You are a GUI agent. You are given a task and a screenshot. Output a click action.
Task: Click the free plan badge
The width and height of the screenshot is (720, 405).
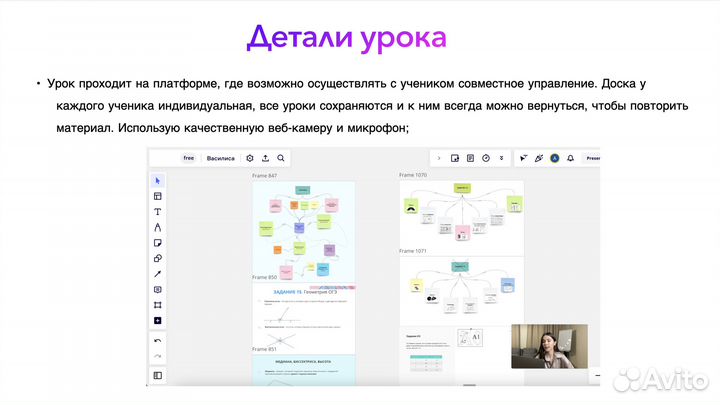[189, 158]
